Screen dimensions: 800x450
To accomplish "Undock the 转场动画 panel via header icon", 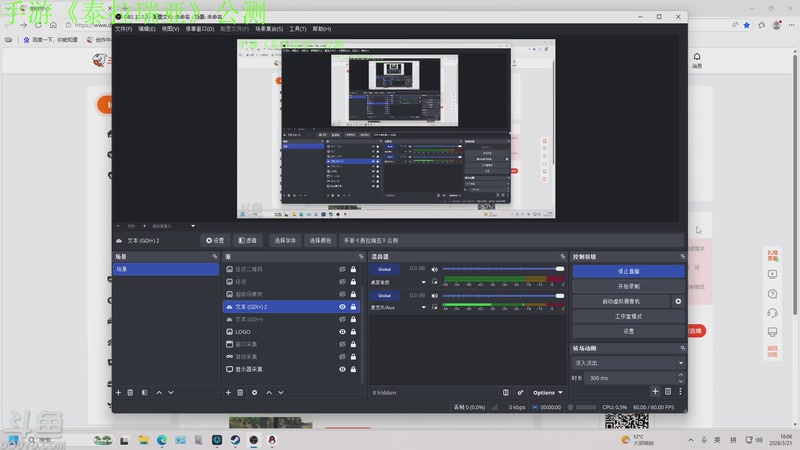I will click(683, 348).
